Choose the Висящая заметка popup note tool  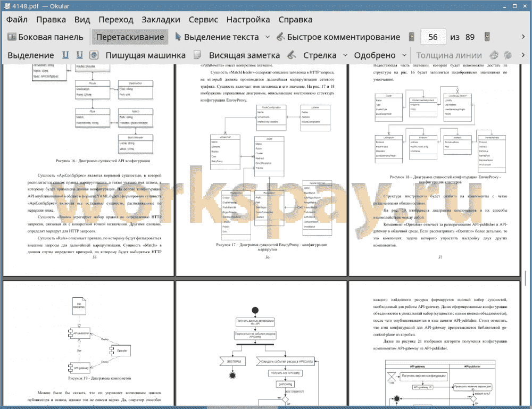tap(244, 55)
